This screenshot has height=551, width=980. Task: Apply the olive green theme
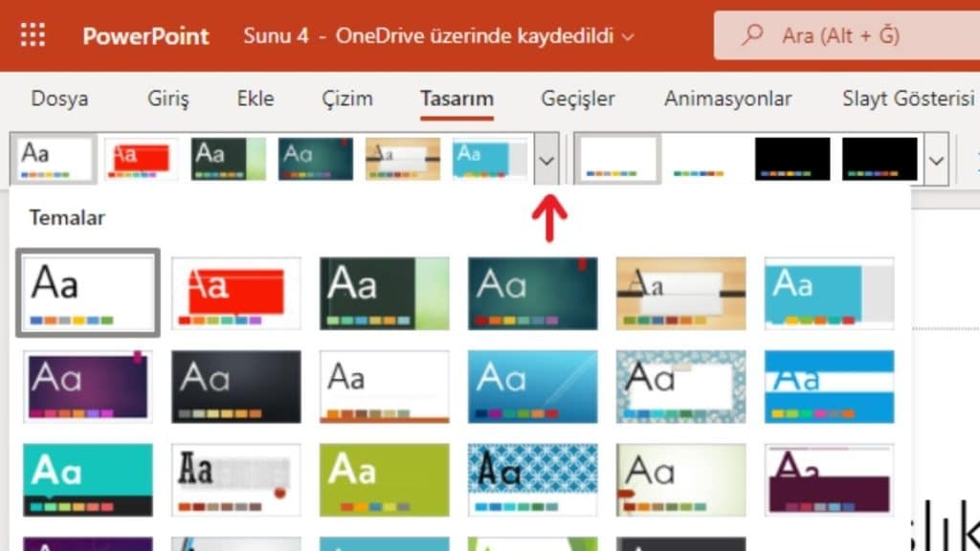pyautogui.click(x=385, y=480)
